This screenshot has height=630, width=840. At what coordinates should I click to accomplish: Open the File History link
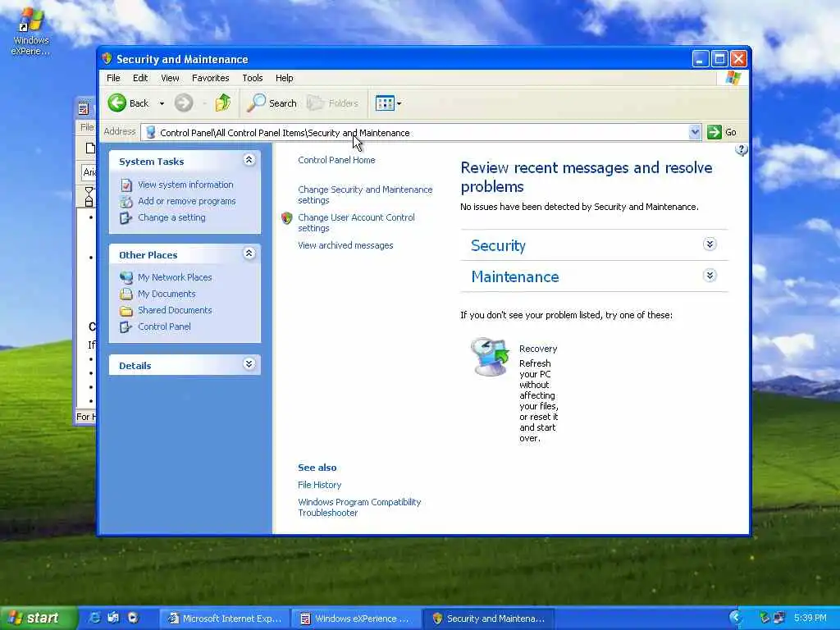[319, 485]
